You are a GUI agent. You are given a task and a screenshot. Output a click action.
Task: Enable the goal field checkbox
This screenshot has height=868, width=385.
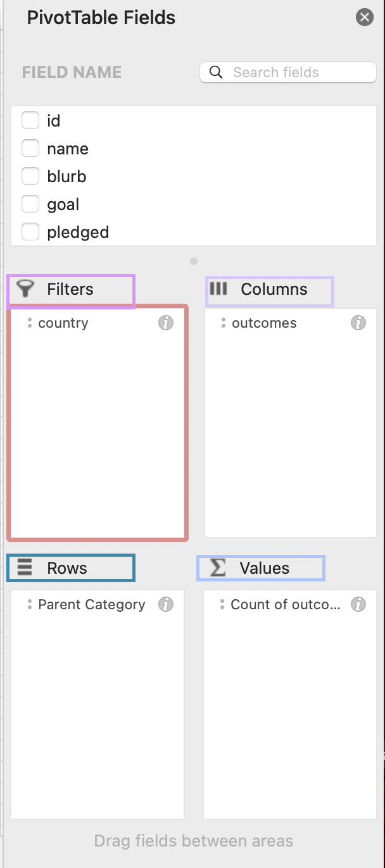coord(30,204)
